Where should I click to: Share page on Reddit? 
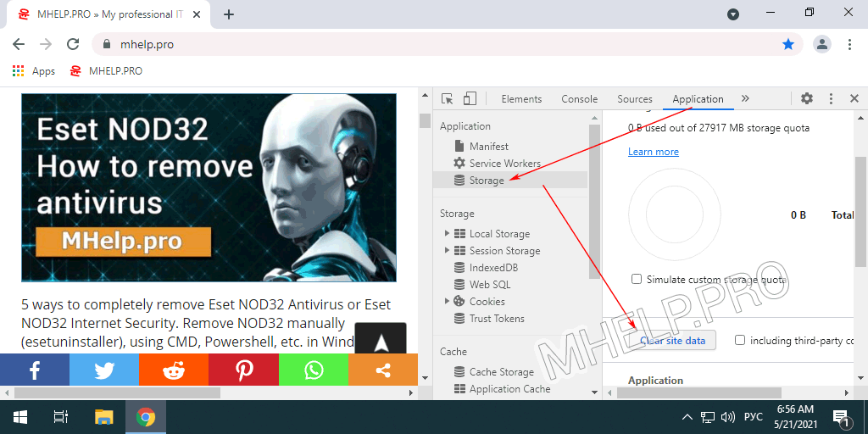point(174,370)
